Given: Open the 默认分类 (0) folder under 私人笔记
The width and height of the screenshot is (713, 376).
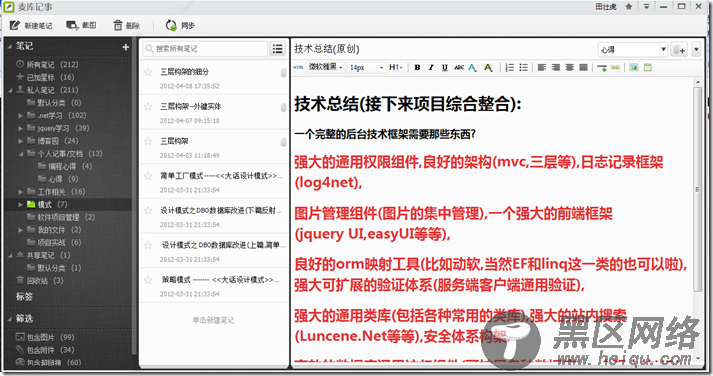Looking at the screenshot, I should click(54, 103).
